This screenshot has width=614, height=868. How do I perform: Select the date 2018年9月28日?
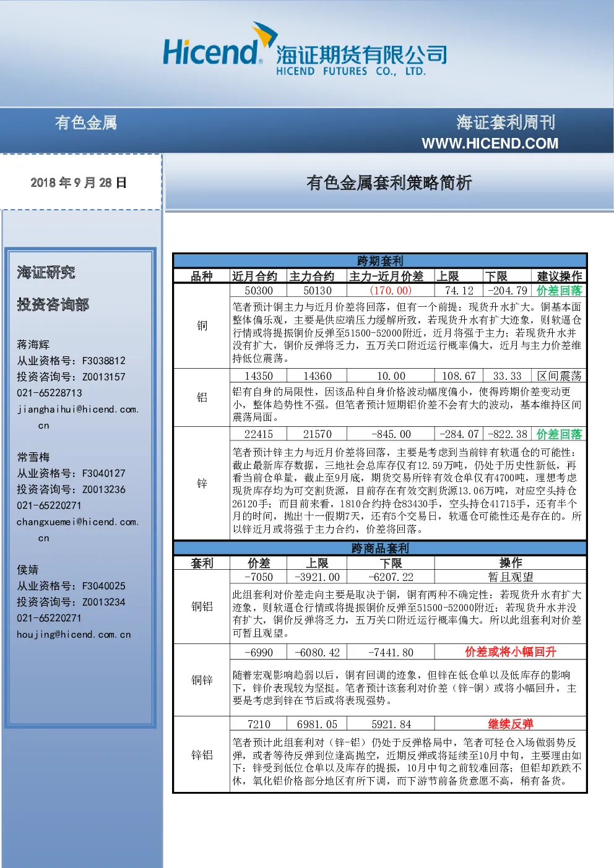(79, 183)
